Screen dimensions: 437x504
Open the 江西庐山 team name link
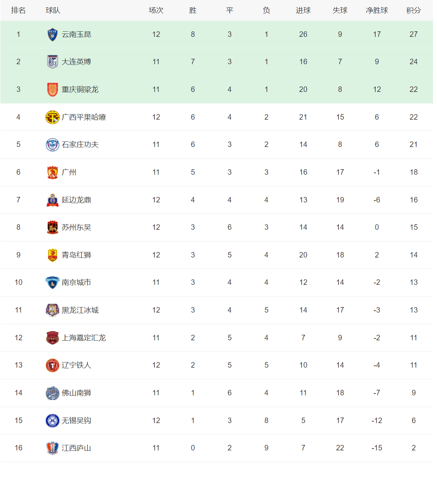pyautogui.click(x=76, y=448)
